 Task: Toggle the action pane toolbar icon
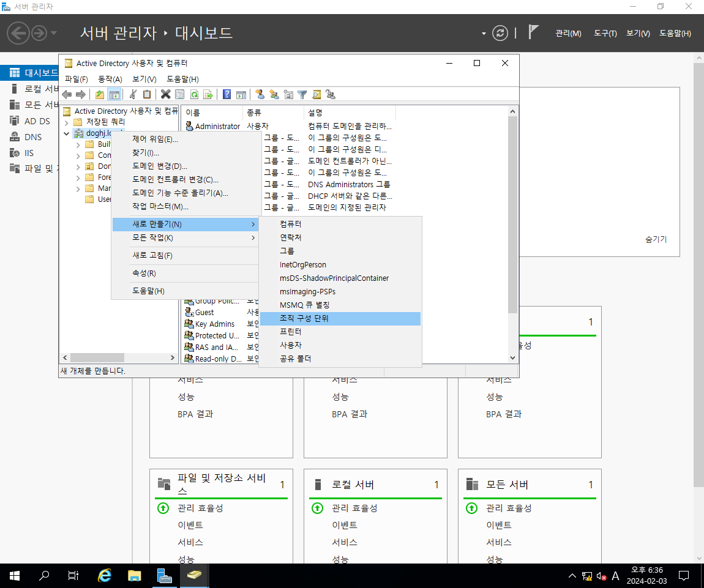[x=241, y=94]
